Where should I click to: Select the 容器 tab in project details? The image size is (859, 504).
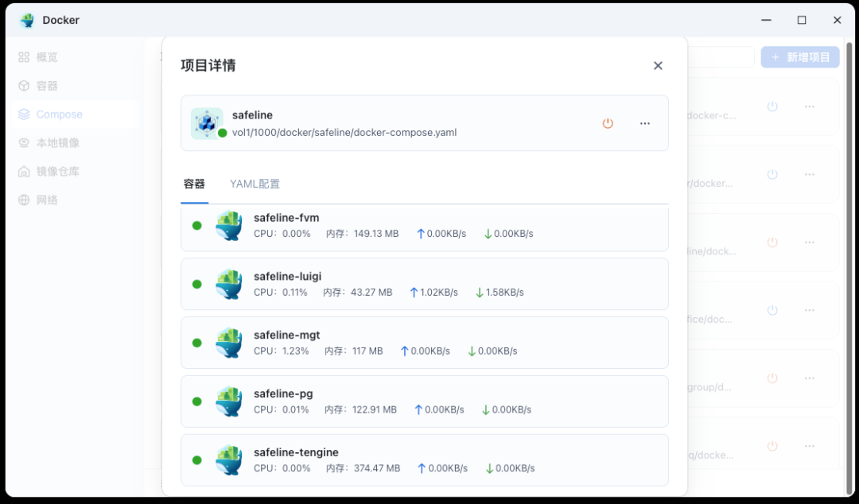click(194, 184)
